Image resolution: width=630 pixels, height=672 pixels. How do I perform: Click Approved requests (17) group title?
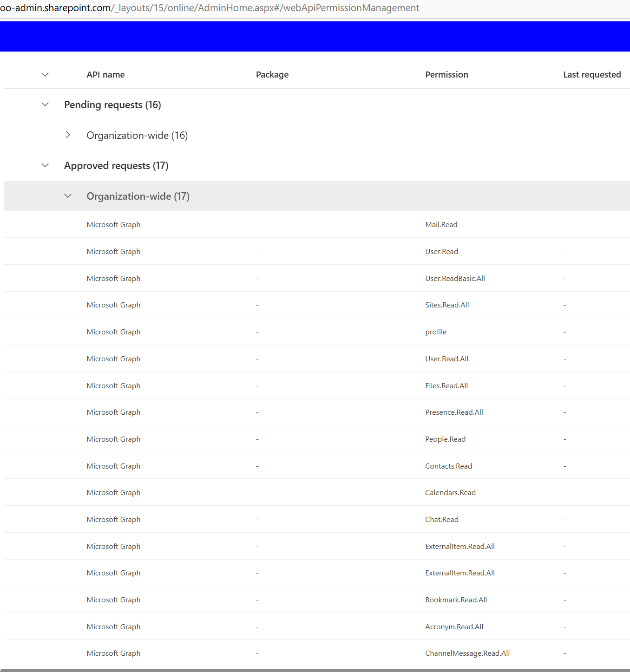pos(116,166)
